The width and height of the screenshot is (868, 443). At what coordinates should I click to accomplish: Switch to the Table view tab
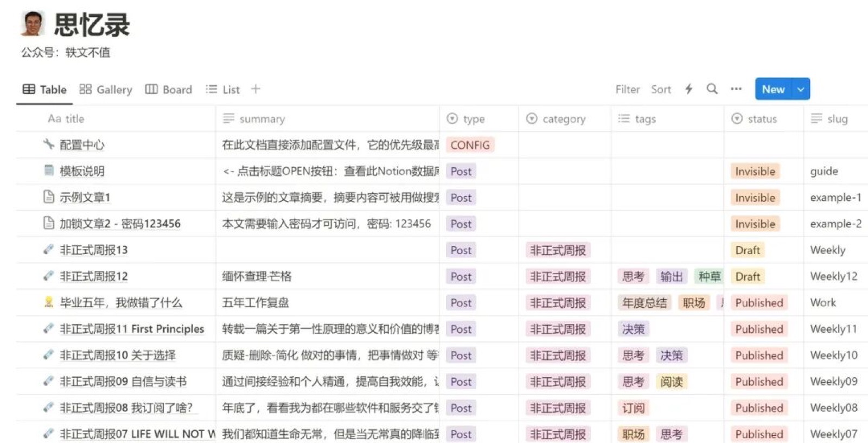44,90
